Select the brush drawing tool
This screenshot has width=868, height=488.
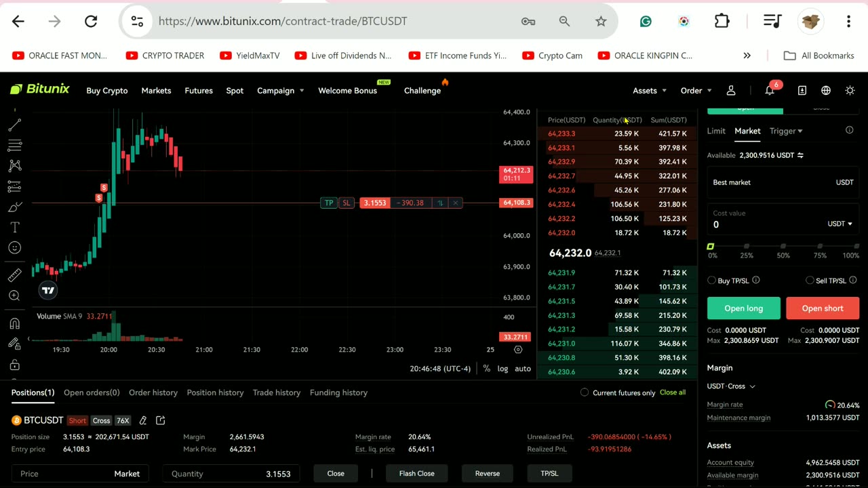click(x=14, y=207)
